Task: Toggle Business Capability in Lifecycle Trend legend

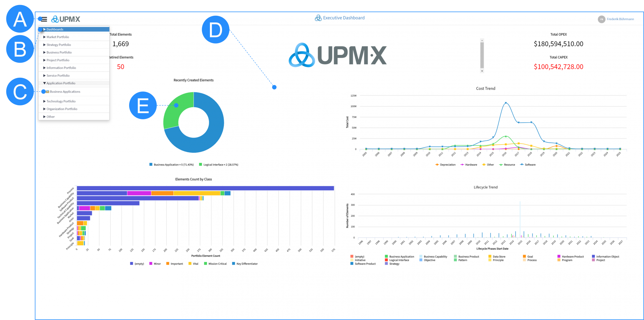Action: [x=433, y=257]
